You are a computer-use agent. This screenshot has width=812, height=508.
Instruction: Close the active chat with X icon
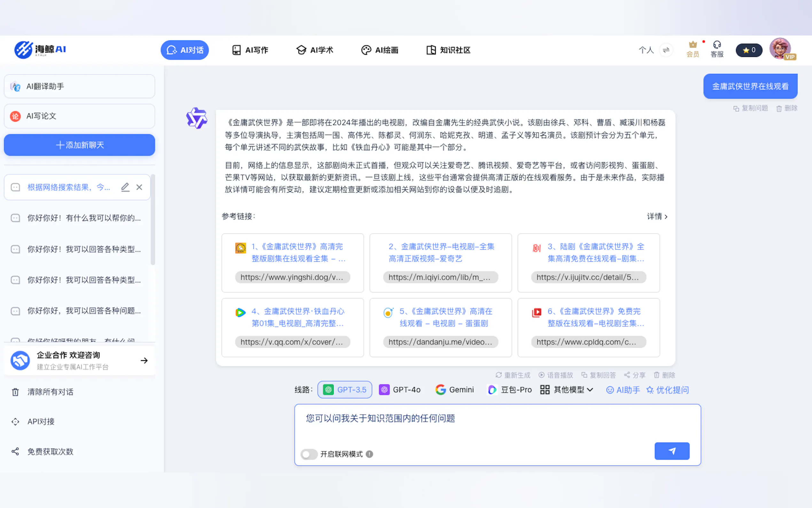pos(139,187)
